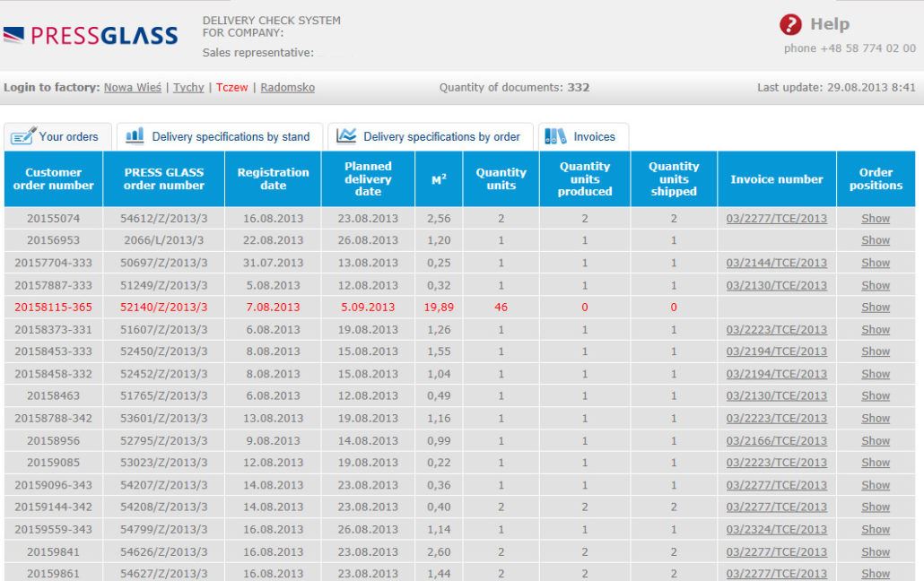Open the Invoices tab

click(x=583, y=136)
